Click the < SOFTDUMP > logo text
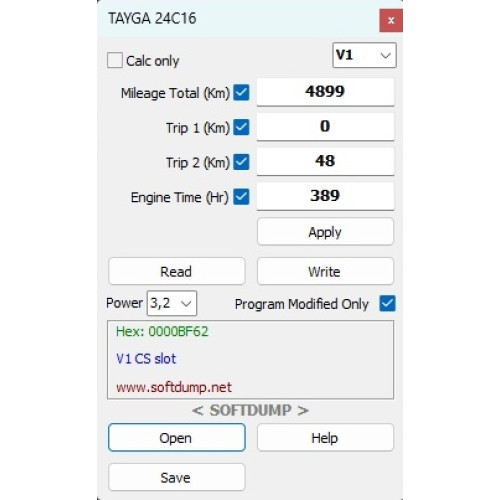The height and width of the screenshot is (500, 500). click(x=250, y=410)
